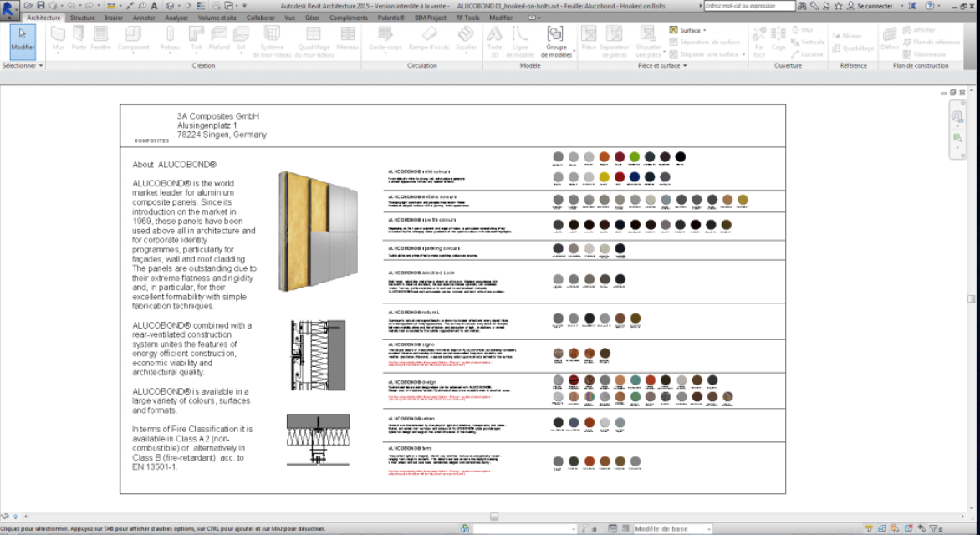Select the Text 'A' tool in quick access toolbar
This screenshot has height=535, width=980.
click(x=155, y=6)
